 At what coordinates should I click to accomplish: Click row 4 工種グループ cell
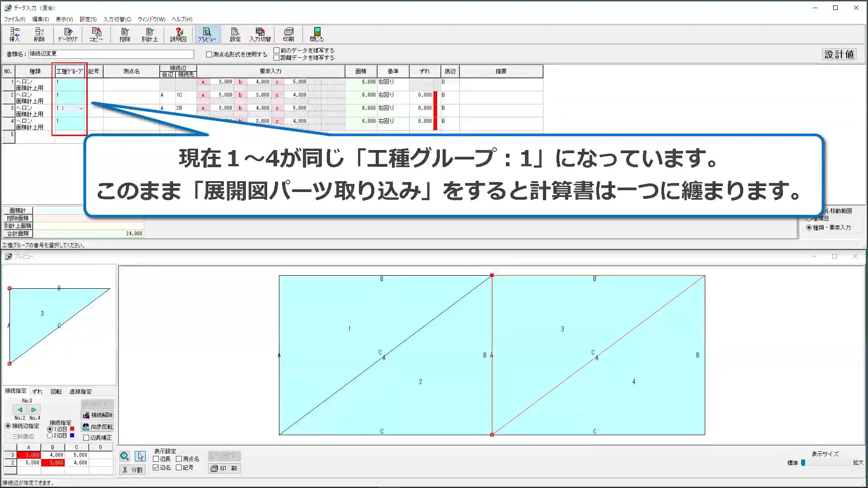(x=70, y=124)
